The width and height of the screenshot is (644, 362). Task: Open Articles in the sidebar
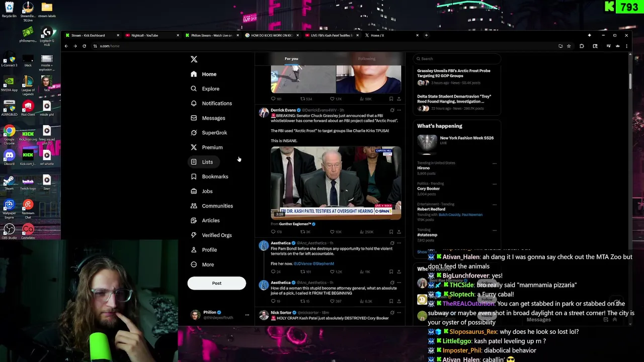pos(205,220)
